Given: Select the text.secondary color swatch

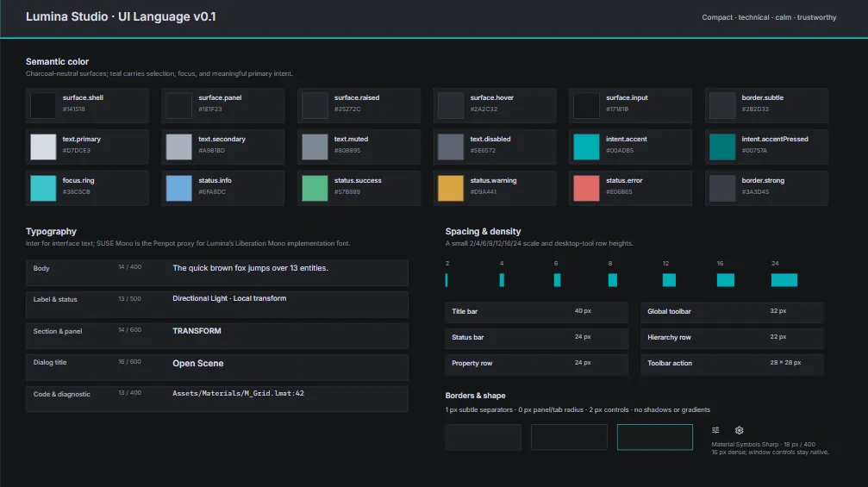Looking at the screenshot, I should [178, 147].
